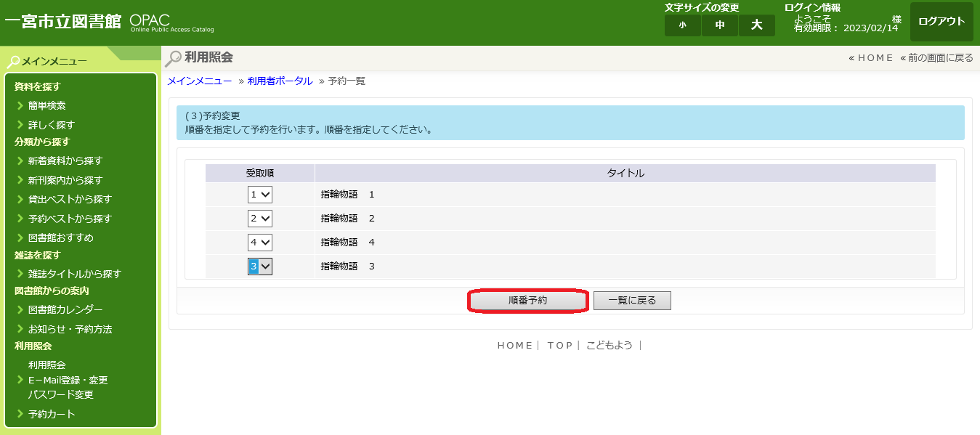980x435 pixels.
Task: Click magnifier icon beside メインメニュー heading
Action: [x=13, y=62]
